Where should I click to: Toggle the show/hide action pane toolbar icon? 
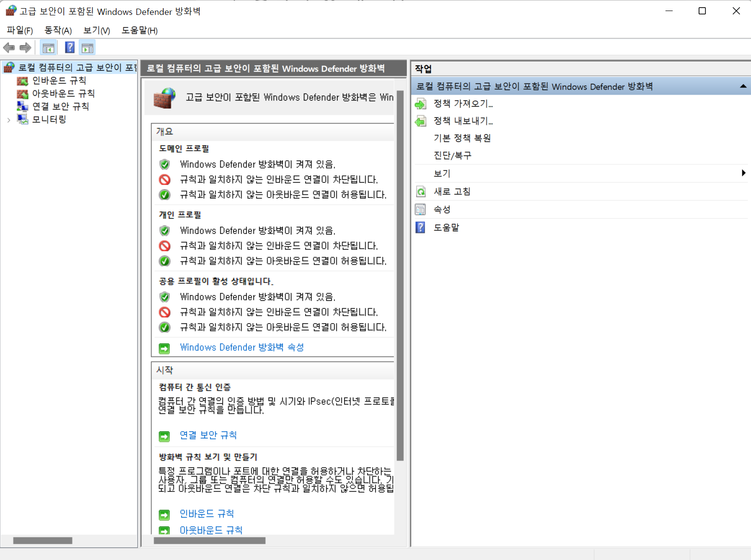click(87, 48)
